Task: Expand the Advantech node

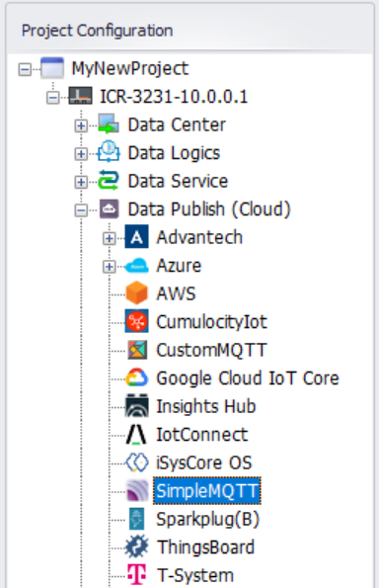Action: 109,238
